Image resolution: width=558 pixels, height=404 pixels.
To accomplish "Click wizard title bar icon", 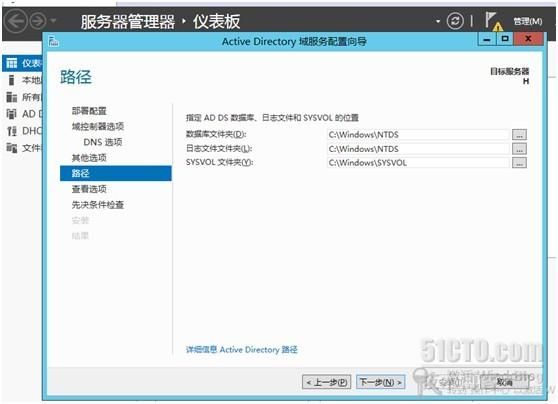I will coord(53,42).
